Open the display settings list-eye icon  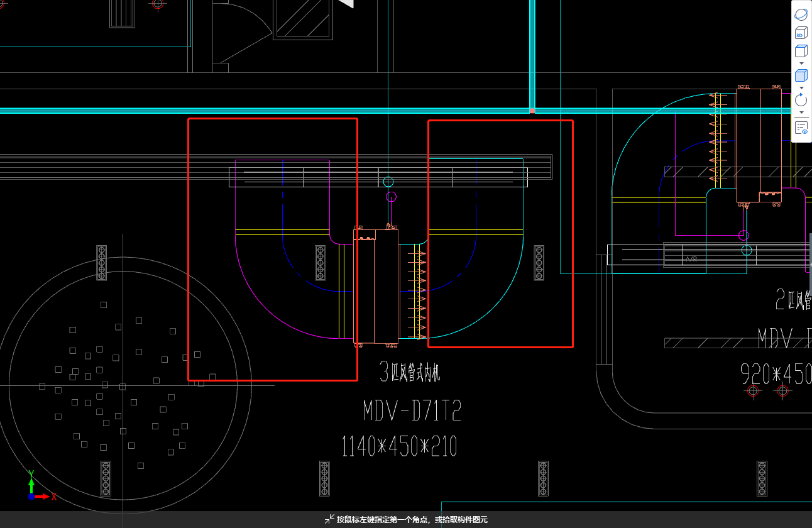point(801,128)
